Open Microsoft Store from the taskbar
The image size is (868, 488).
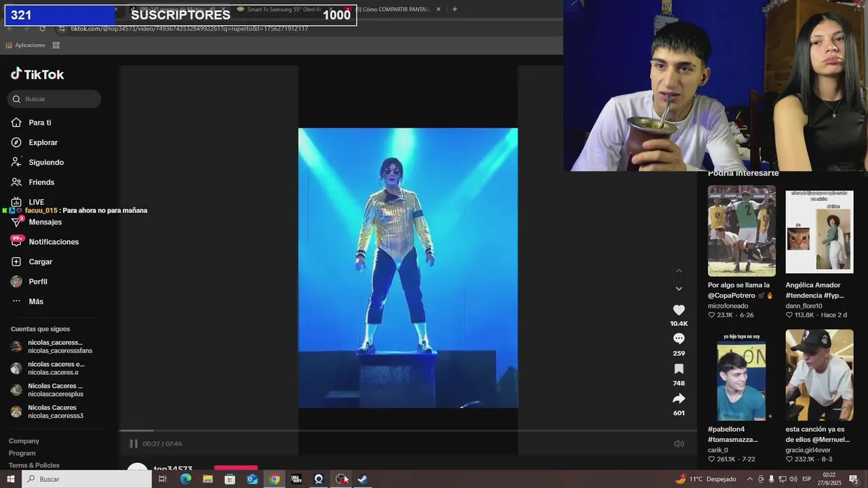click(230, 479)
